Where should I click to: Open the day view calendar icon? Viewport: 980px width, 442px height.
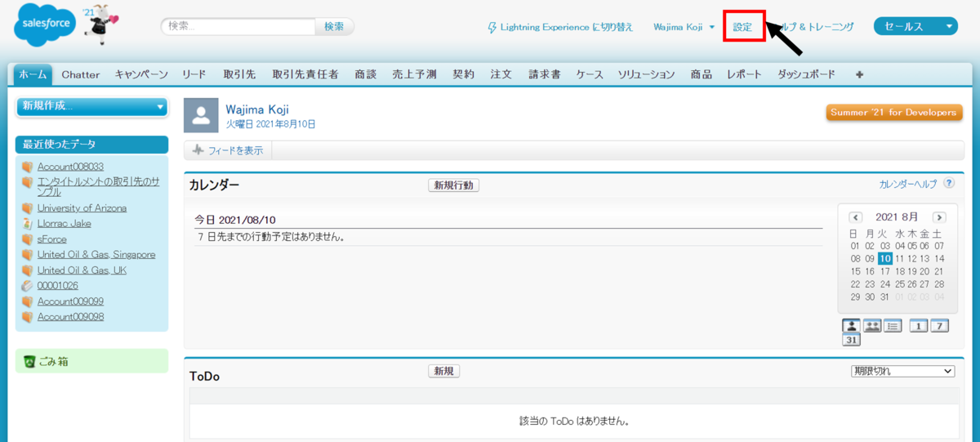(918, 326)
